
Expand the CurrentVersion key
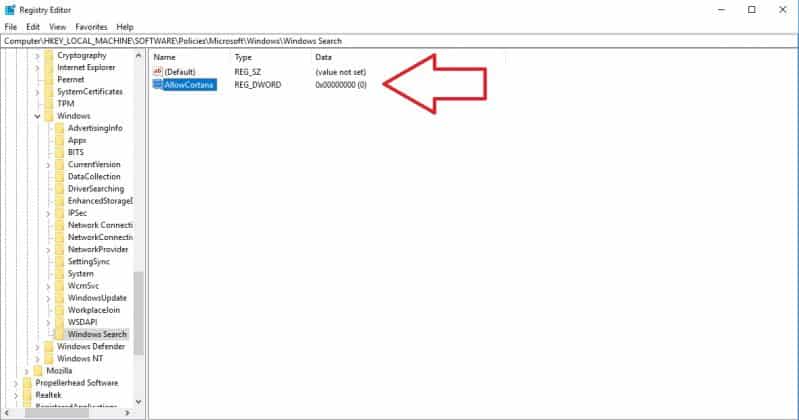(48, 165)
